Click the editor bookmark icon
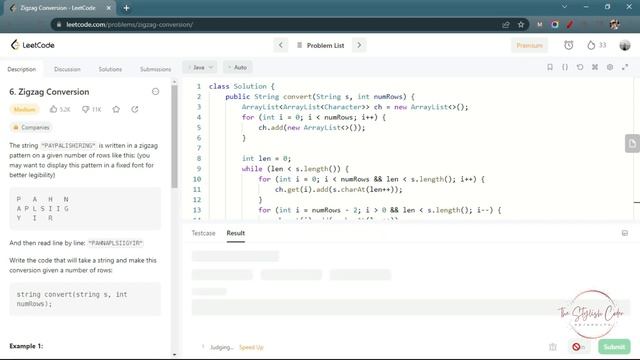Viewport: 640px width, 360px height. click(550, 67)
